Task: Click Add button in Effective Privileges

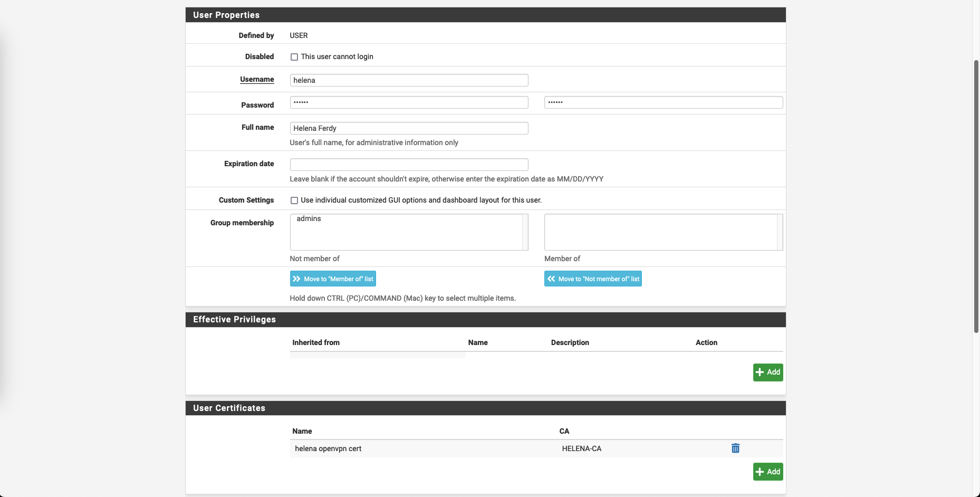Action: pyautogui.click(x=767, y=372)
